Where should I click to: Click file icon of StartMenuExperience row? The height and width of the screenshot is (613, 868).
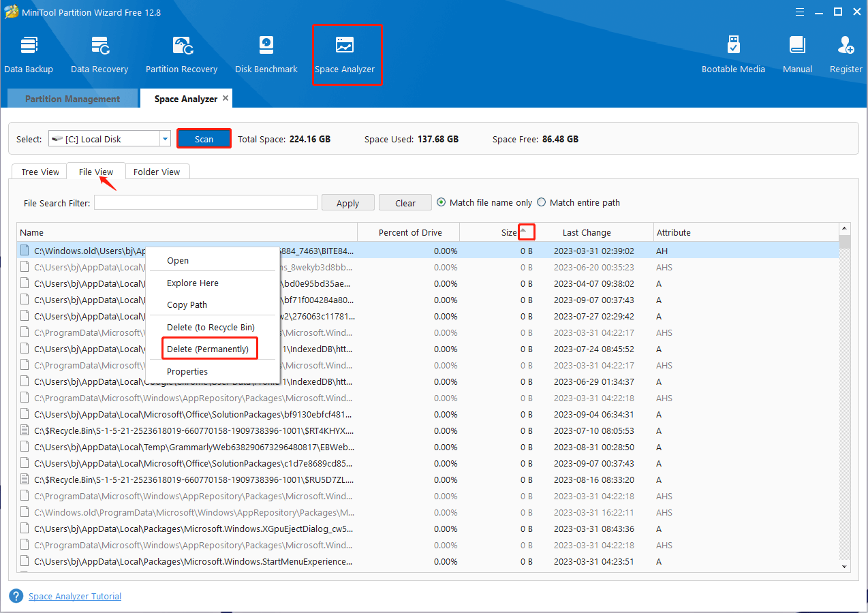point(25,561)
